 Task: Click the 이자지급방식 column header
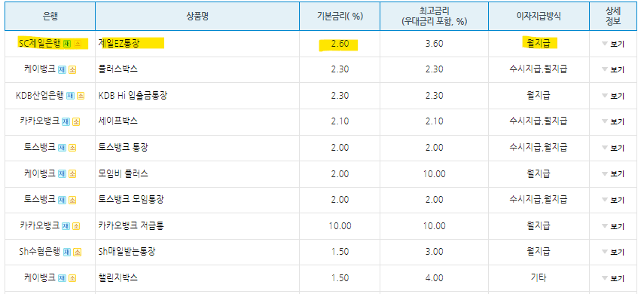point(539,17)
